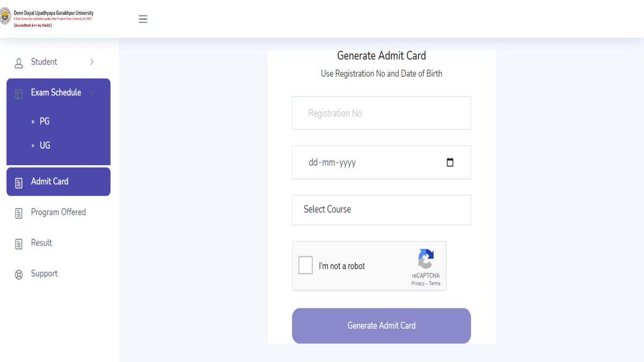Viewport: 644px width, 362px height.
Task: Select PG under Exam Schedule
Action: 45,121
